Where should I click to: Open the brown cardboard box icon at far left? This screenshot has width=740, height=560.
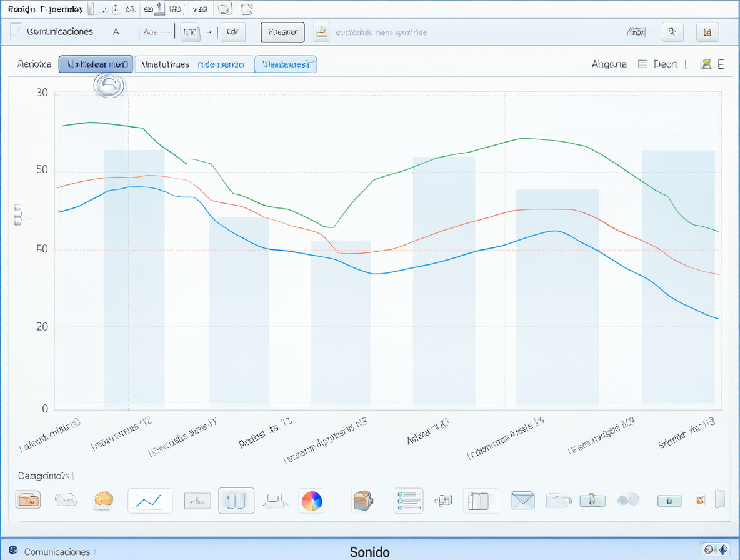point(28,499)
